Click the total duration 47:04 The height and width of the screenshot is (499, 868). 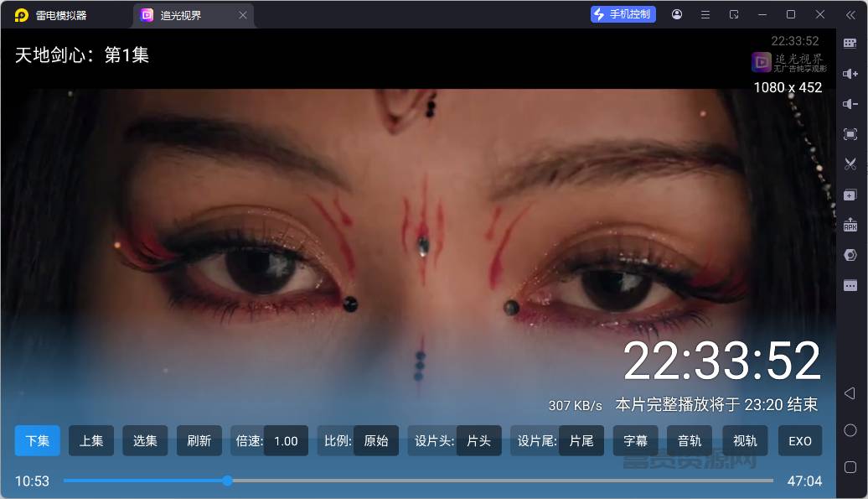click(x=804, y=481)
